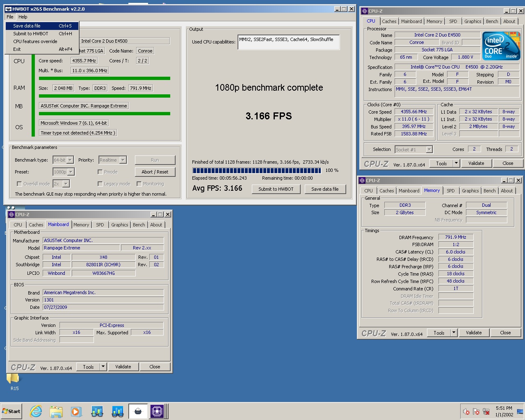Open the File menu in HWBOT

10,17
